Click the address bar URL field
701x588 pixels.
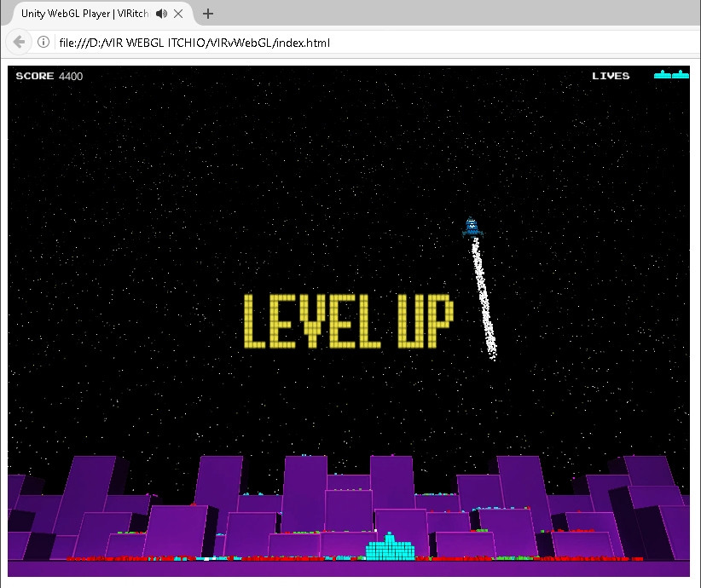(x=375, y=43)
